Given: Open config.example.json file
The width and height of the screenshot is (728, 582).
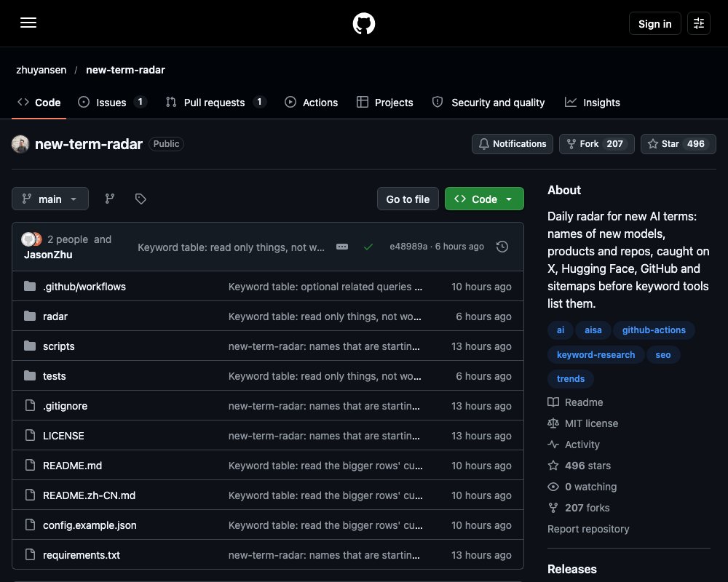Looking at the screenshot, I should pyautogui.click(x=90, y=525).
